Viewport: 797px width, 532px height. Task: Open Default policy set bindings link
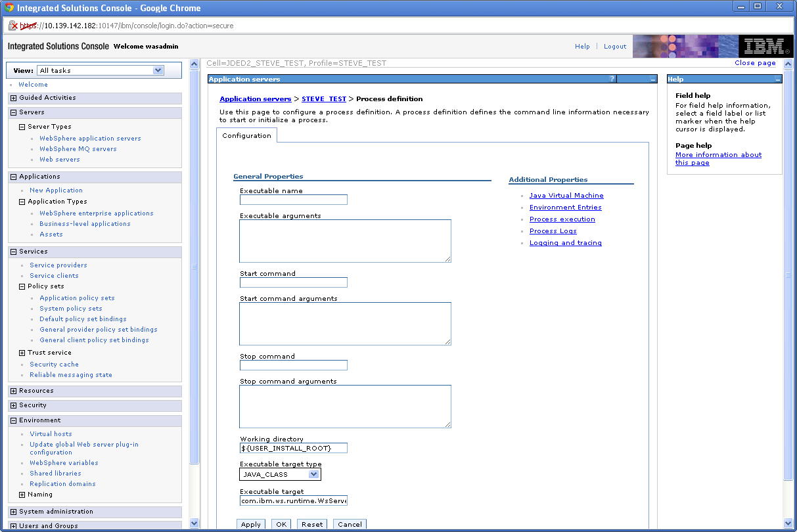(83, 319)
